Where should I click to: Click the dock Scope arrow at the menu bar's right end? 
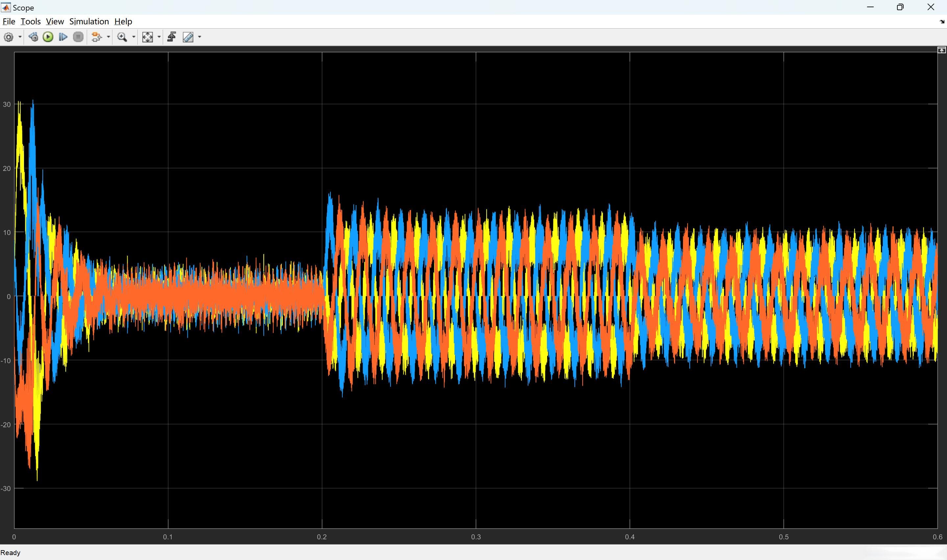point(942,22)
